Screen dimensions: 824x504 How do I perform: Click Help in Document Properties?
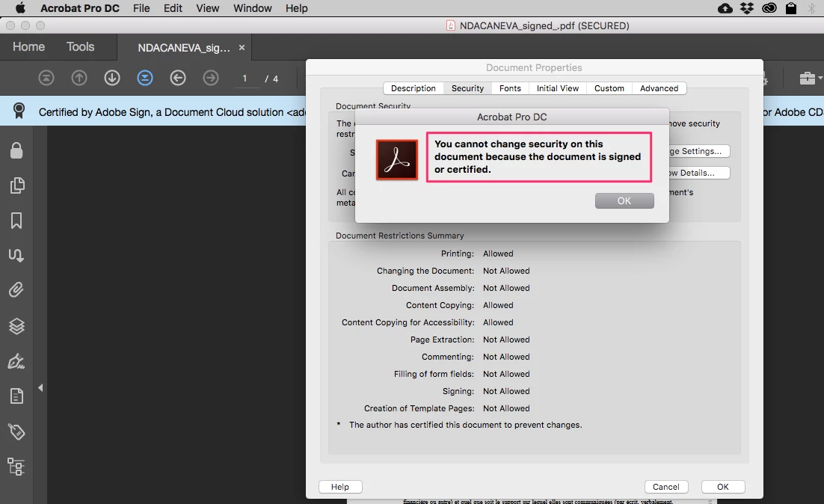(340, 487)
